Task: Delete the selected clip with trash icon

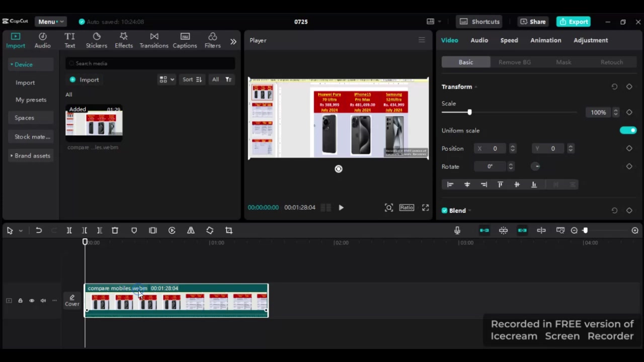Action: point(115,230)
